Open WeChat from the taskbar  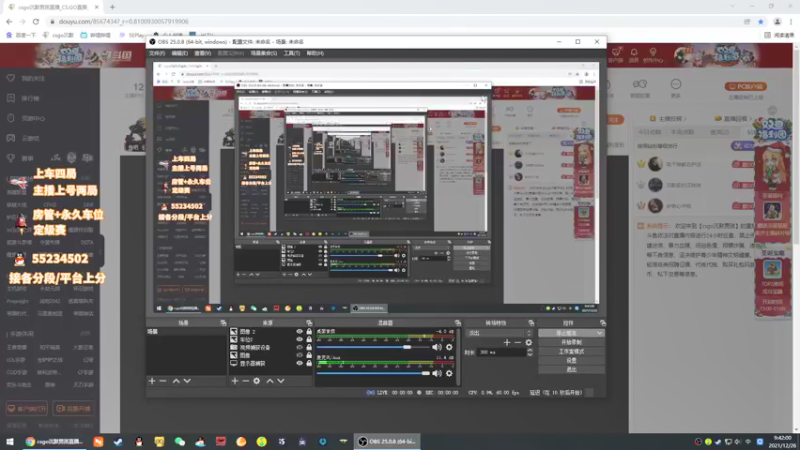(x=180, y=441)
